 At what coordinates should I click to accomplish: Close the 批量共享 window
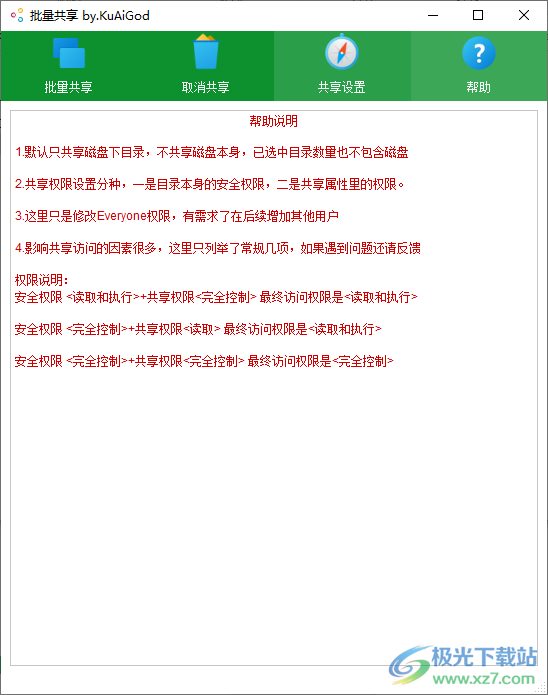(x=524, y=16)
